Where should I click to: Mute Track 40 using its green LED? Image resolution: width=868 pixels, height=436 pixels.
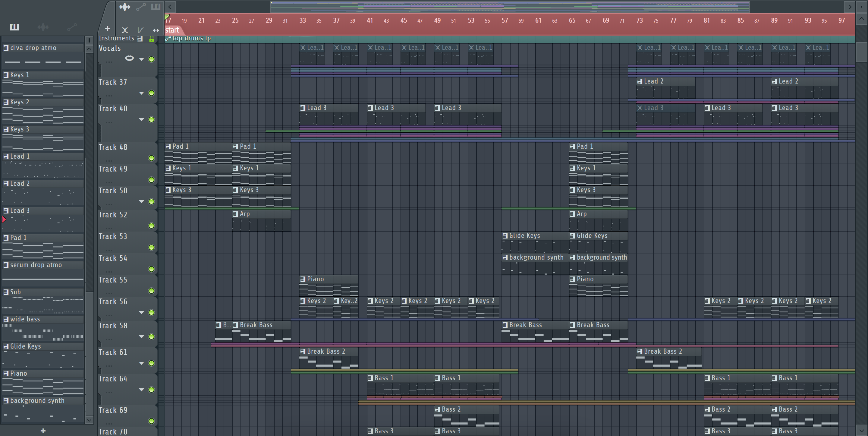[151, 119]
